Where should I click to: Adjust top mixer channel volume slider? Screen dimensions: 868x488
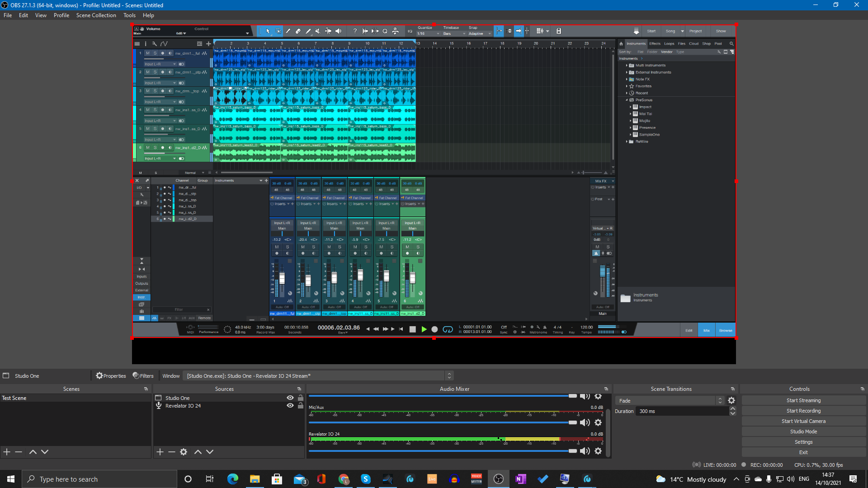(443, 396)
